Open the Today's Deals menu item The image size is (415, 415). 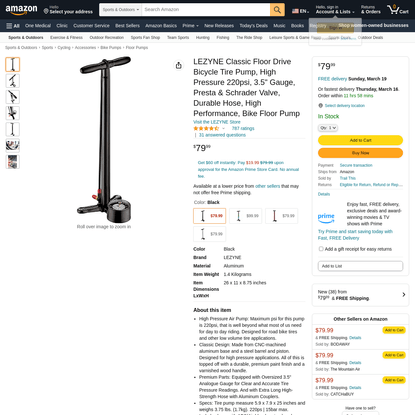(x=253, y=26)
